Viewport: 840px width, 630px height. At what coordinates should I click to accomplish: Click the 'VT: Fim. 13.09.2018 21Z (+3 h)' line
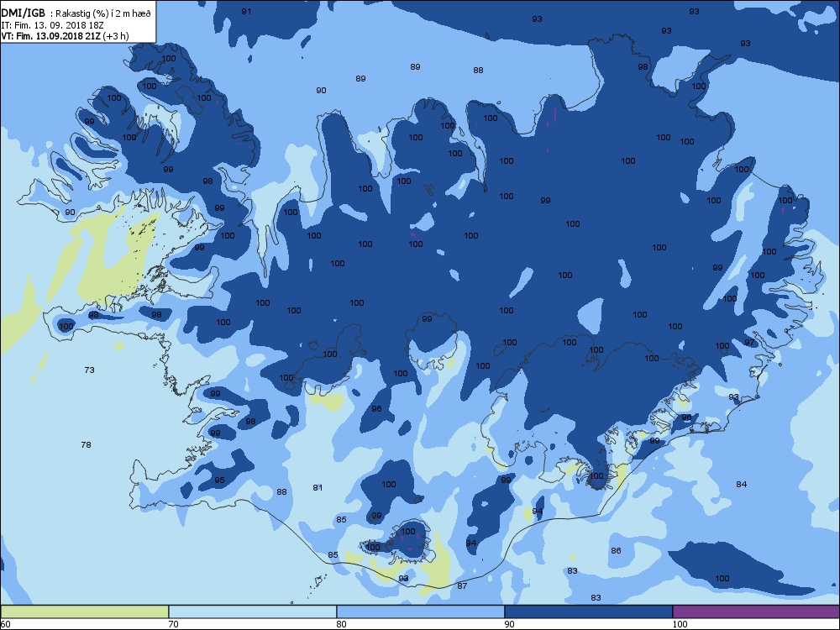pyautogui.click(x=65, y=36)
